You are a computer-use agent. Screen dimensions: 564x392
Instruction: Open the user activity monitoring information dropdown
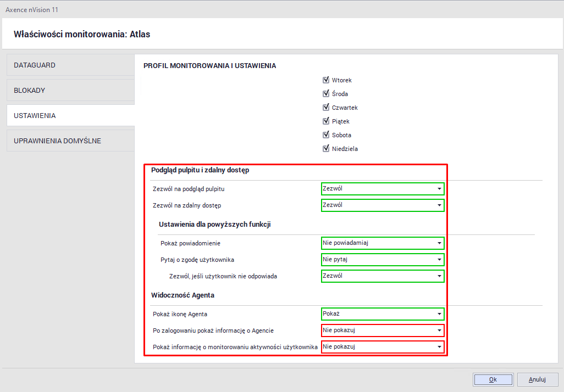tap(383, 347)
